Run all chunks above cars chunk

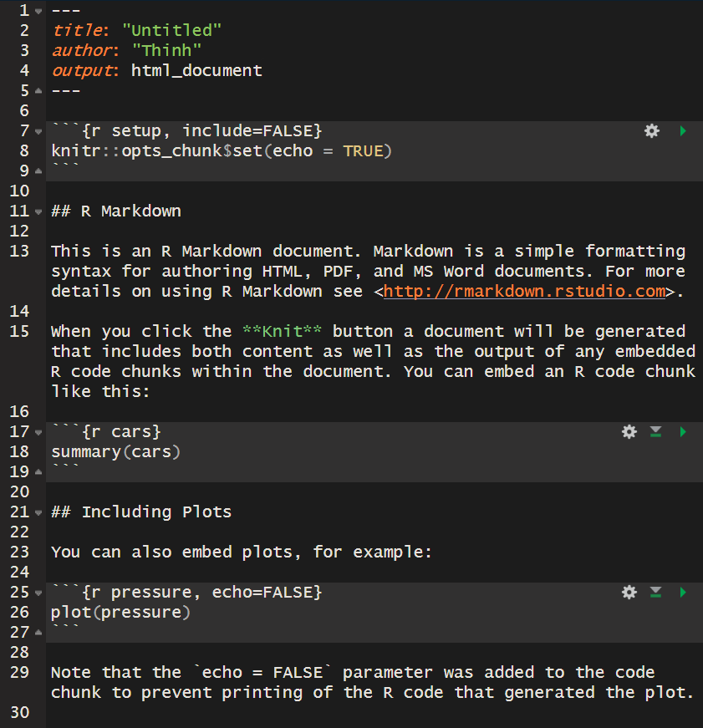656,431
